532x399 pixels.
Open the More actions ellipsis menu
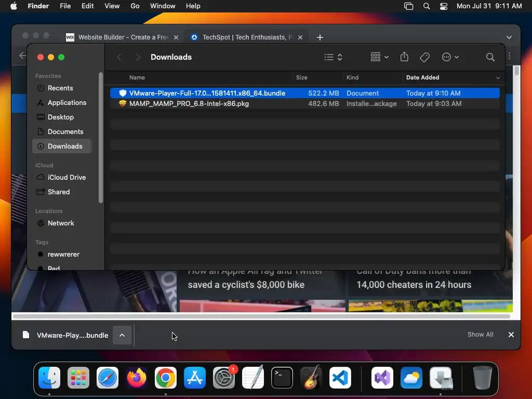450,57
